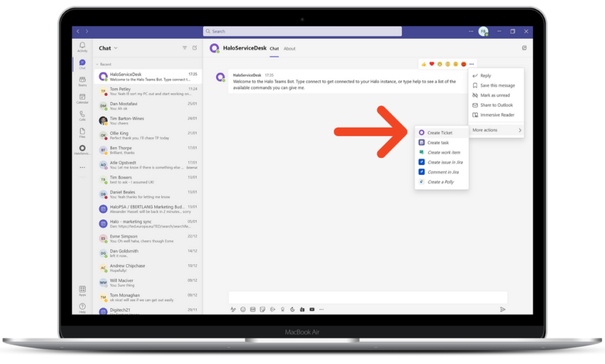
Task: React with the surprised emoji
Action: point(448,64)
